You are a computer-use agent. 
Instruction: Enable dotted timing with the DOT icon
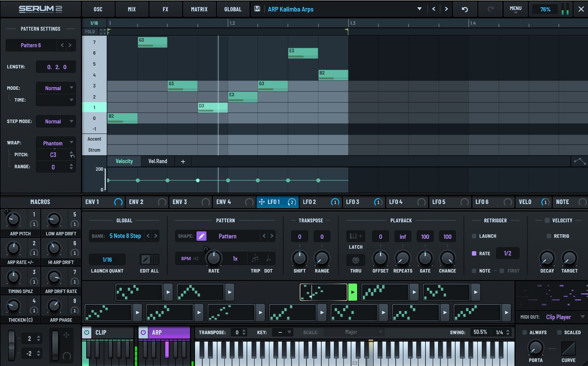pos(268,258)
